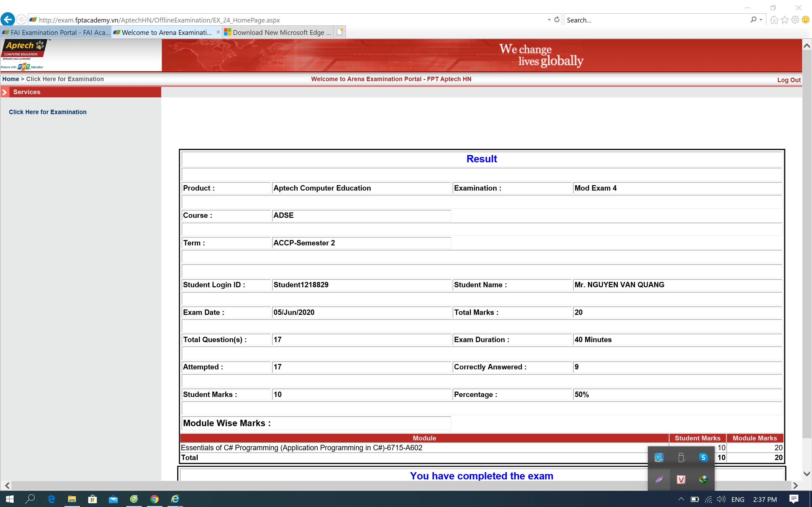The height and width of the screenshot is (507, 812).
Task: Click Intel Graphics tray icon
Action: pyautogui.click(x=659, y=457)
